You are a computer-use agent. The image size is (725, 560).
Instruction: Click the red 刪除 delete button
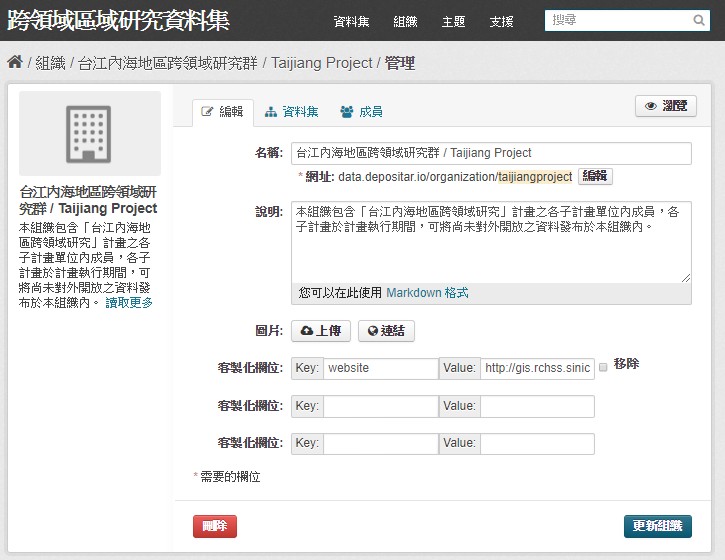pyautogui.click(x=215, y=526)
